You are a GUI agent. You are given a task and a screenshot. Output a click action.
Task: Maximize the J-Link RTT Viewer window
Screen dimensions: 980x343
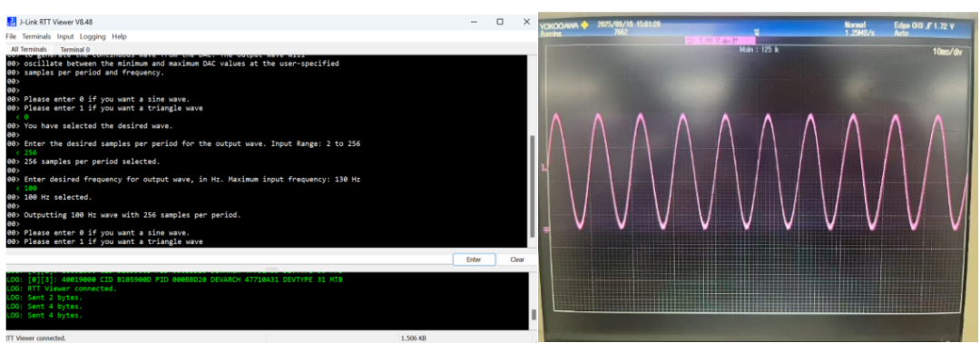pos(500,21)
